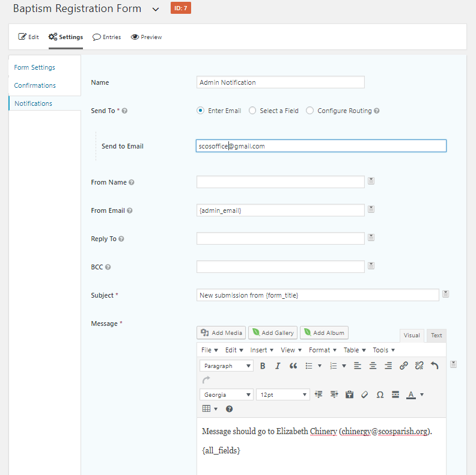Click the Add Gallery button
Image resolution: width=476 pixels, height=475 pixels.
273,332
